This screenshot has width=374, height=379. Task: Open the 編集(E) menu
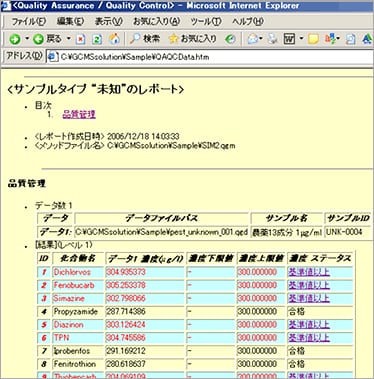(x=70, y=22)
